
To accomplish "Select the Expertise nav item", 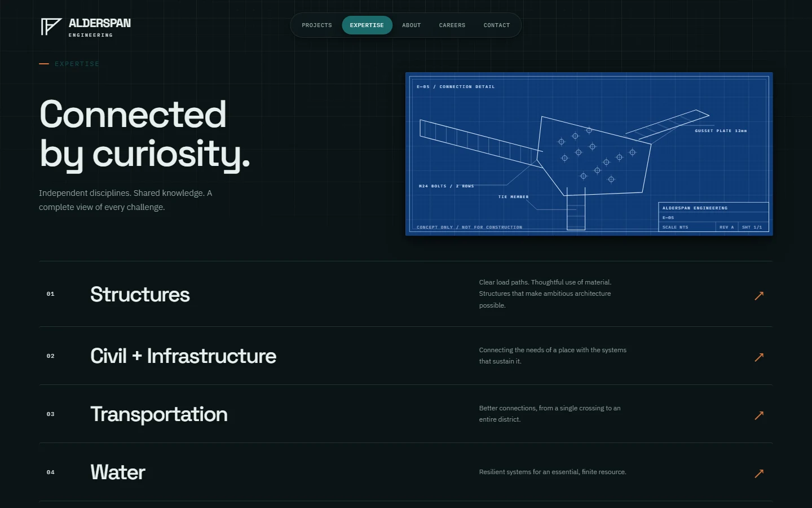I will click(x=367, y=25).
